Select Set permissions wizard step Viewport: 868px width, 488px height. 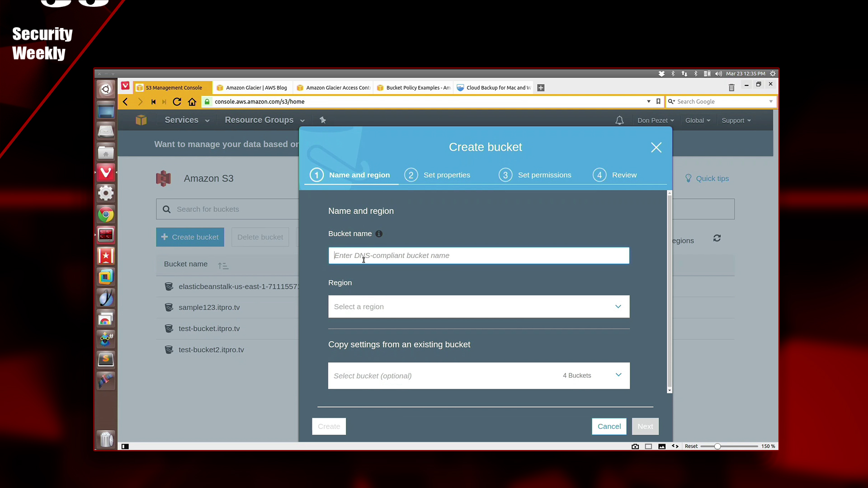click(x=535, y=175)
